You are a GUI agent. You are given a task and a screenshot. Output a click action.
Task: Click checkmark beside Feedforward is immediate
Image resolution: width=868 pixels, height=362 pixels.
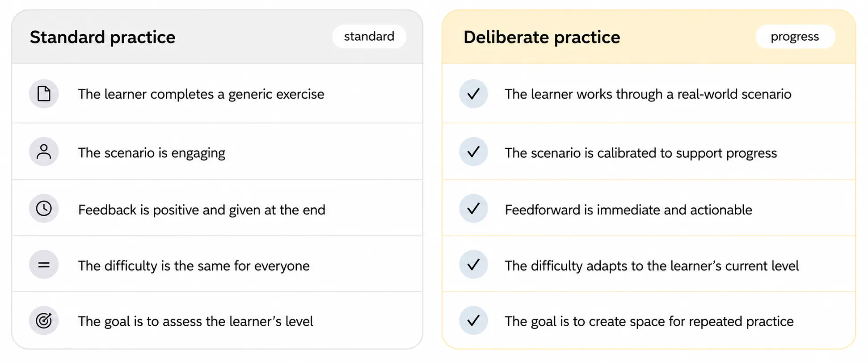(x=473, y=208)
